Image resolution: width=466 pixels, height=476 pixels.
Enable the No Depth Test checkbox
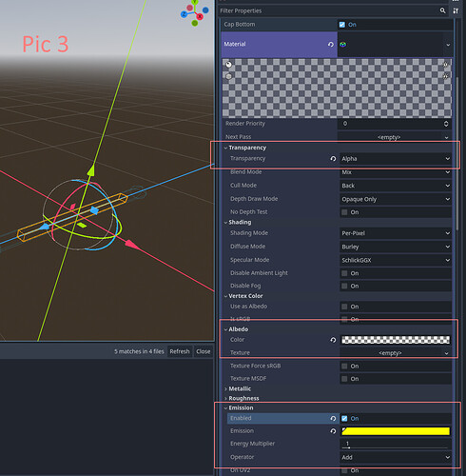[344, 212]
